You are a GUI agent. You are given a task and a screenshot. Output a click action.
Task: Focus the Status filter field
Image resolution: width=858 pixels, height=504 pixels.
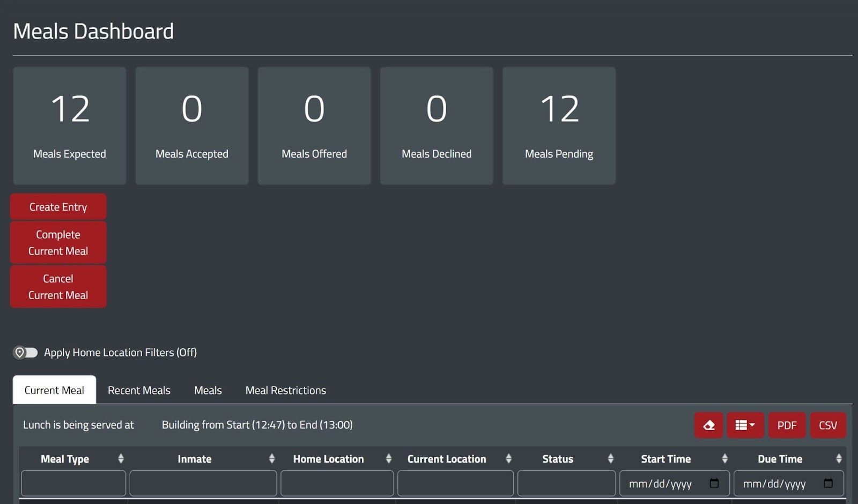point(567,484)
